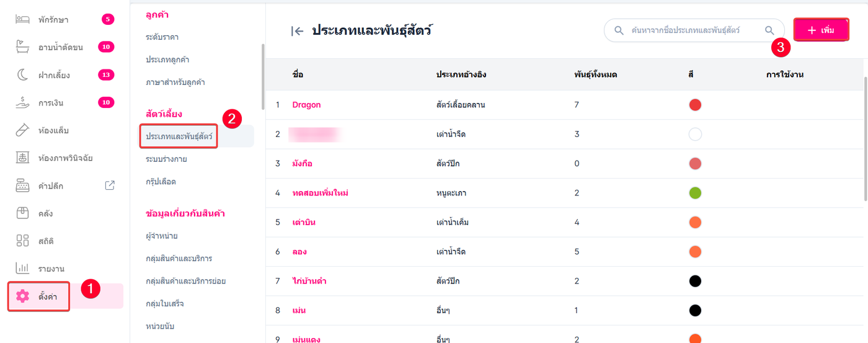Open the test tube icon ห้องแล็บ
The height and width of the screenshot is (343, 868).
tap(23, 130)
